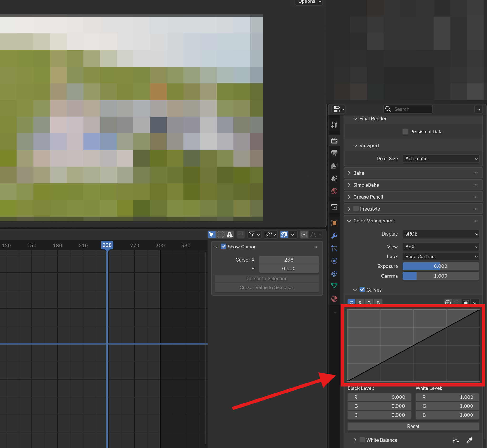Enable the Freestyle checkbox
This screenshot has width=487, height=448.
[x=356, y=208]
